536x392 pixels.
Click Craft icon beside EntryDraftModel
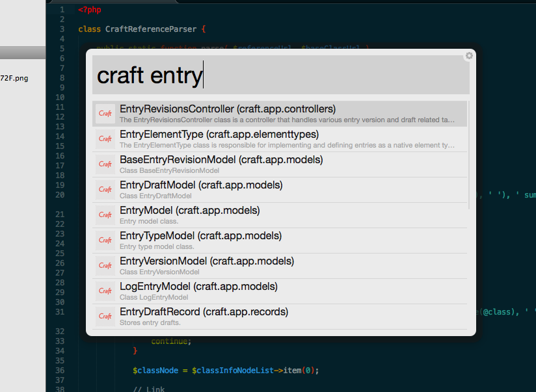tap(105, 190)
